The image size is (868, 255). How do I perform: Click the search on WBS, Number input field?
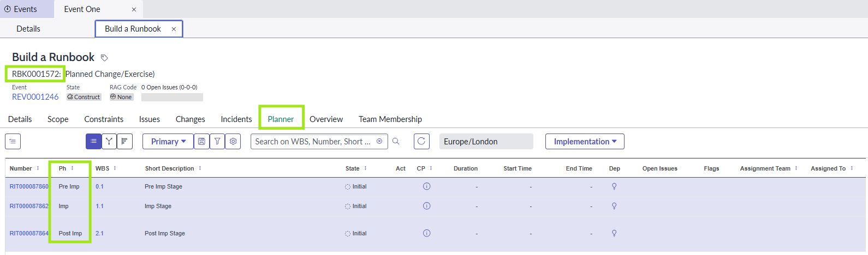312,142
